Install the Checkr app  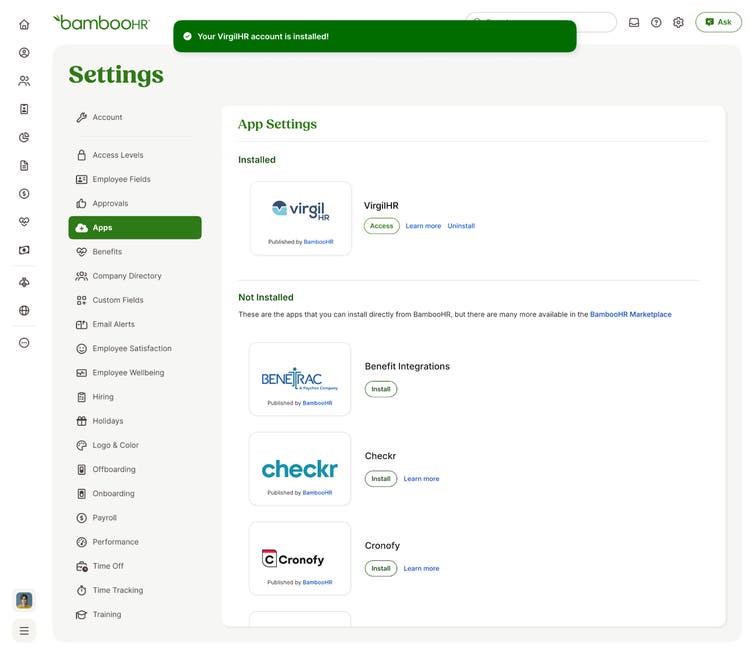point(381,478)
